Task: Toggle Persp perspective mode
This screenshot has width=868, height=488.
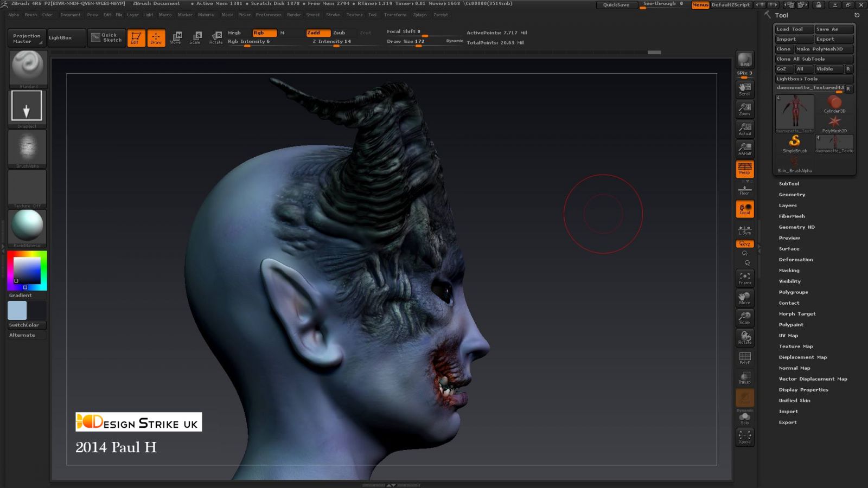Action: [x=744, y=169]
